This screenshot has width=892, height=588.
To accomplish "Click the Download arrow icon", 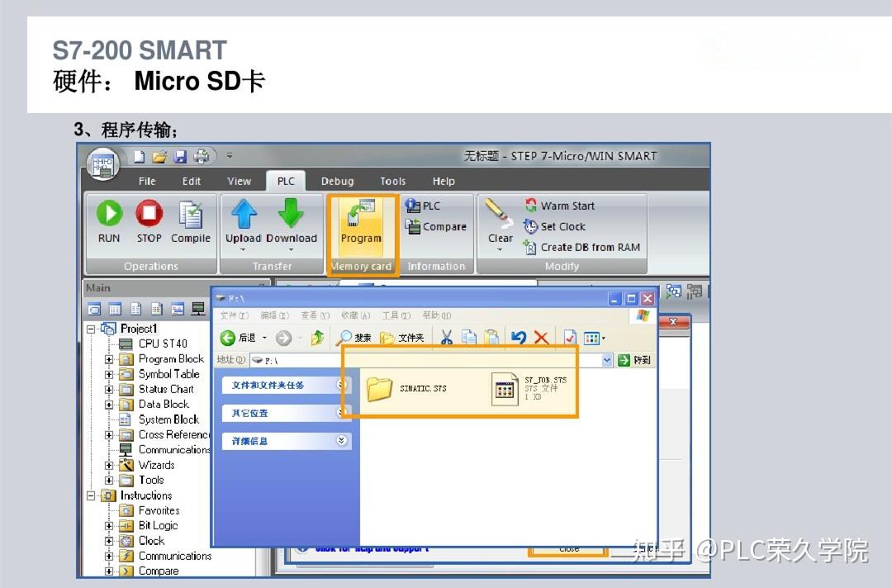I will [291, 214].
